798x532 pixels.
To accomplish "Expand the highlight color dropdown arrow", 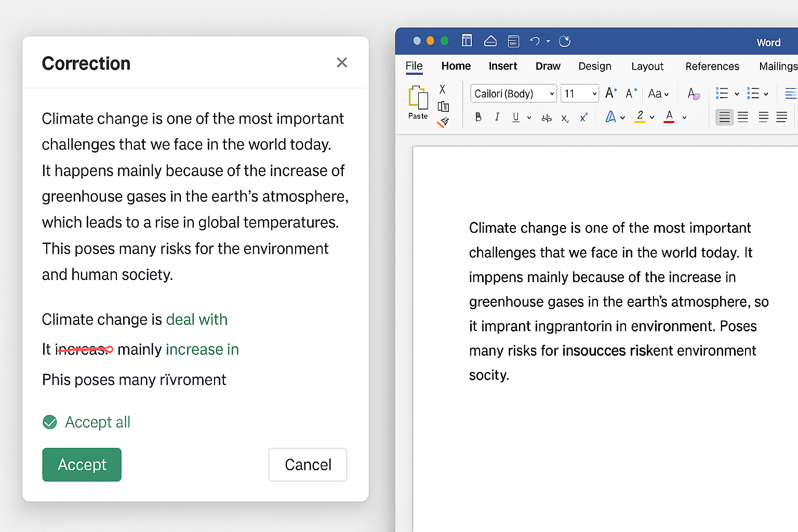I will pyautogui.click(x=652, y=117).
